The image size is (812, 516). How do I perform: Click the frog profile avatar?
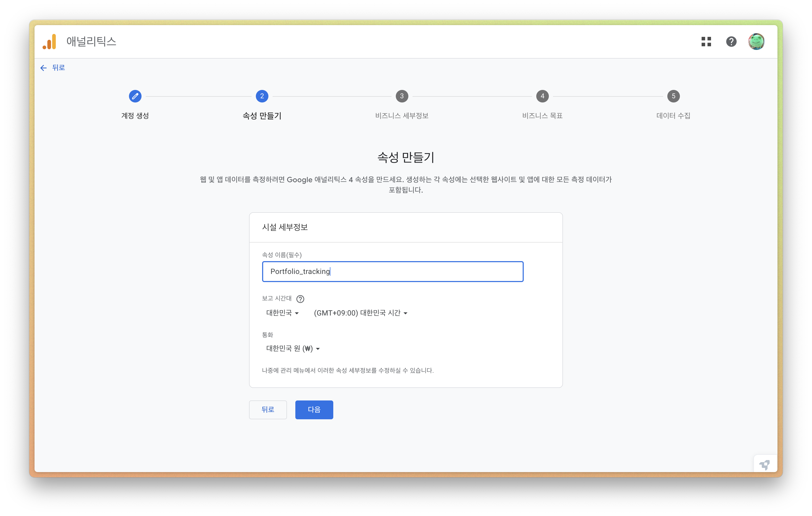pyautogui.click(x=756, y=42)
